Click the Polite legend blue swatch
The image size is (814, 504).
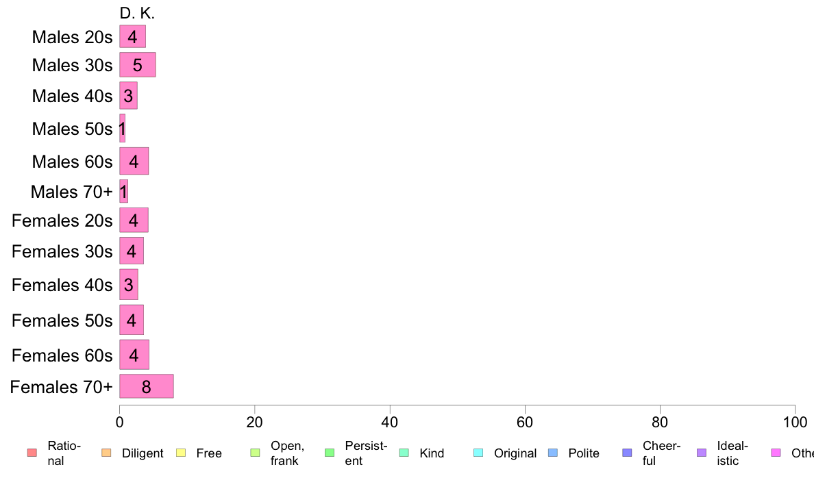[553, 453]
